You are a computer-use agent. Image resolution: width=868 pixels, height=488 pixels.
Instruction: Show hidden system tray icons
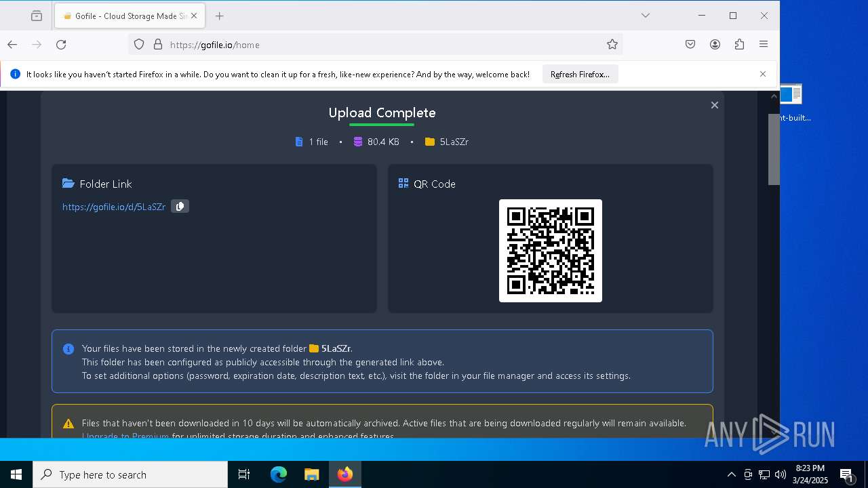[732, 474]
